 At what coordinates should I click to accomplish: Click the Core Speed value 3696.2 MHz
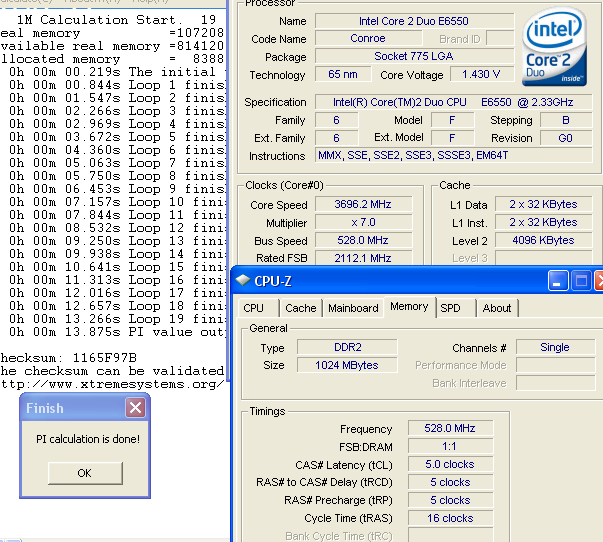363,204
